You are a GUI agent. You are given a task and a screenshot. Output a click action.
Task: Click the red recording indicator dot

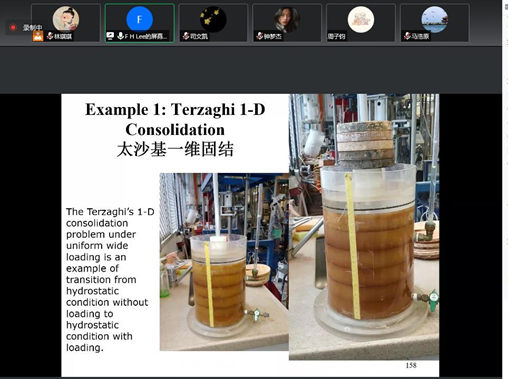[13, 27]
